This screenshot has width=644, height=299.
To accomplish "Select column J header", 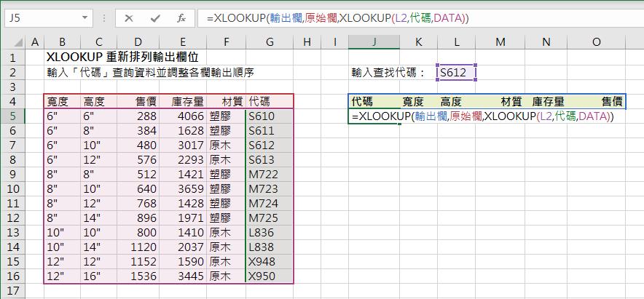I will click(374, 42).
